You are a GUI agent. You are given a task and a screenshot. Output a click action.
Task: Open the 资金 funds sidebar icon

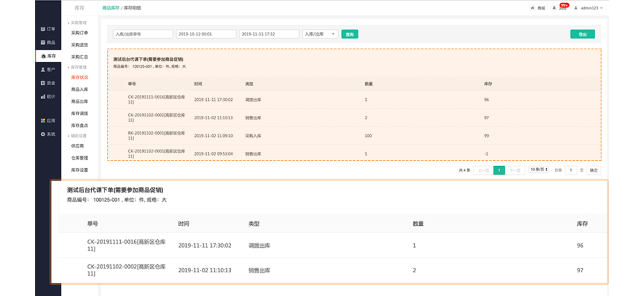pyautogui.click(x=43, y=83)
